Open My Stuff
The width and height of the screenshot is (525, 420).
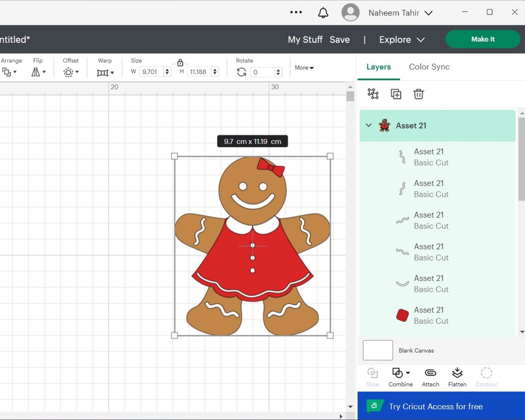[x=305, y=40]
